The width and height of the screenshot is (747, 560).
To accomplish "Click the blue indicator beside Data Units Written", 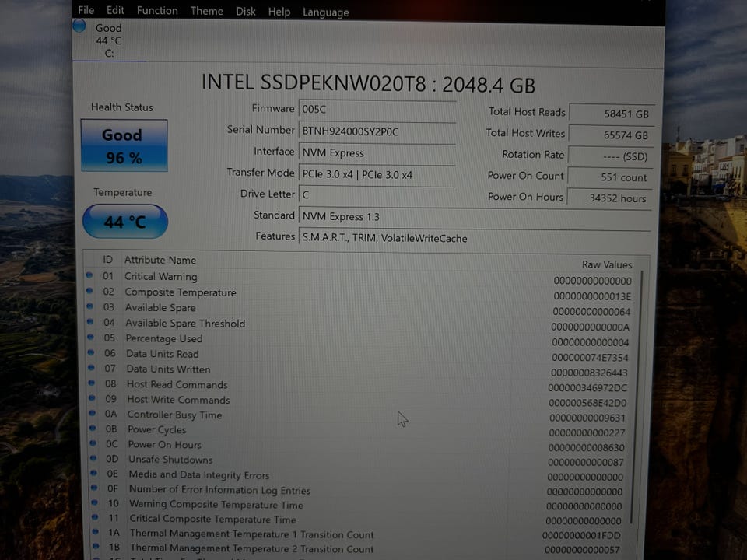I will [90, 369].
